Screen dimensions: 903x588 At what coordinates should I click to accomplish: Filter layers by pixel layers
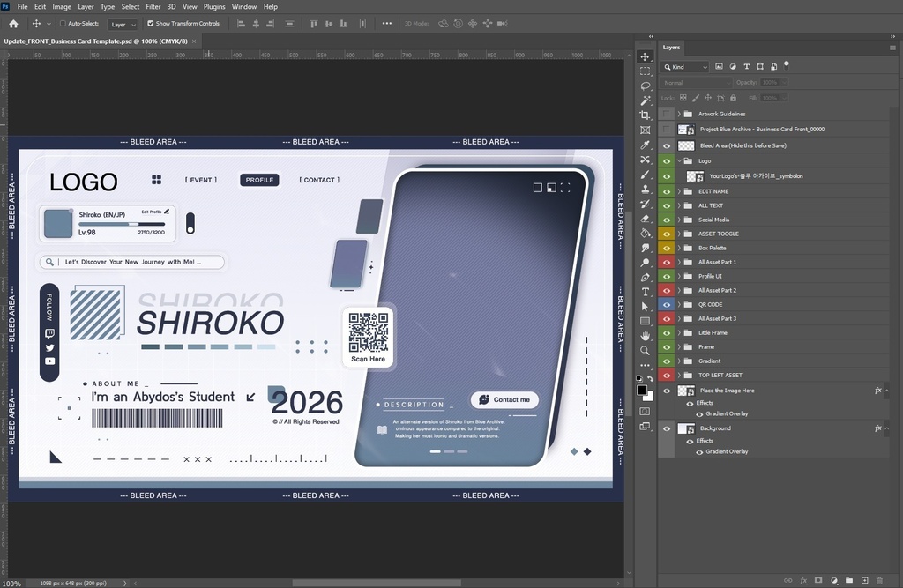click(x=719, y=67)
